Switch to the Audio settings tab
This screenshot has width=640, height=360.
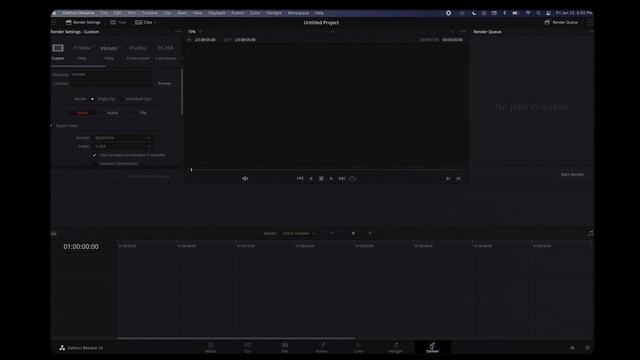tap(113, 113)
